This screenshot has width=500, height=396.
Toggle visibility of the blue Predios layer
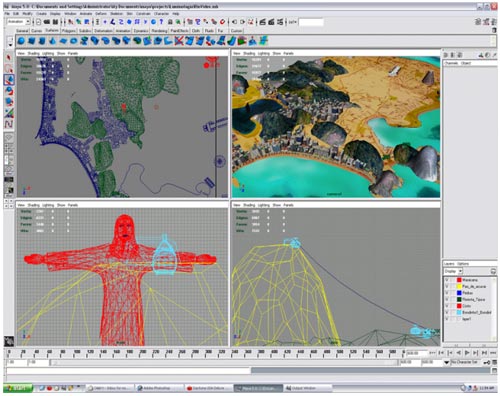(447, 293)
